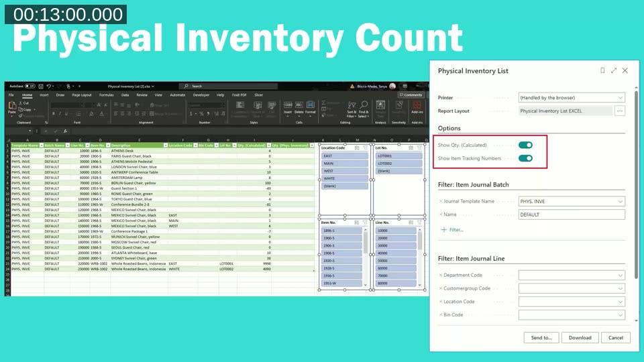Open Bin Code dropdown

[x=620, y=315]
